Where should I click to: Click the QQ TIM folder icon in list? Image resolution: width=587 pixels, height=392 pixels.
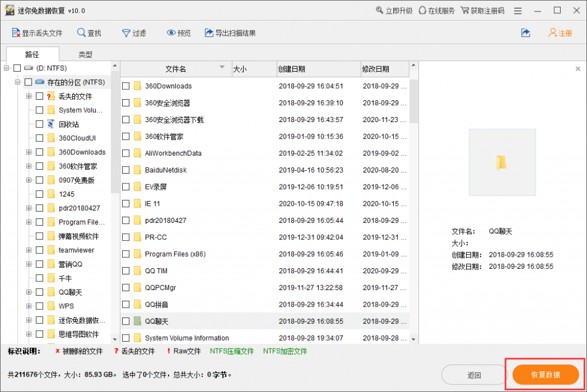[138, 271]
